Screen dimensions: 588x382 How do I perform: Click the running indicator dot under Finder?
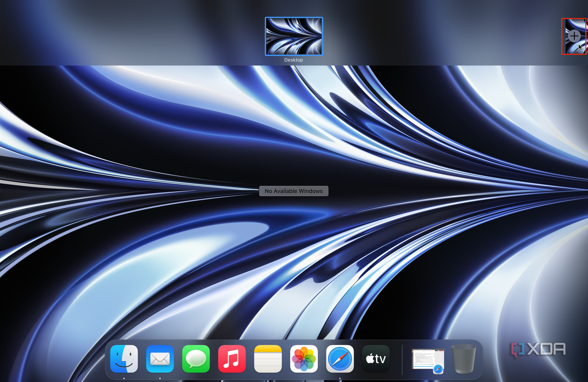124,379
